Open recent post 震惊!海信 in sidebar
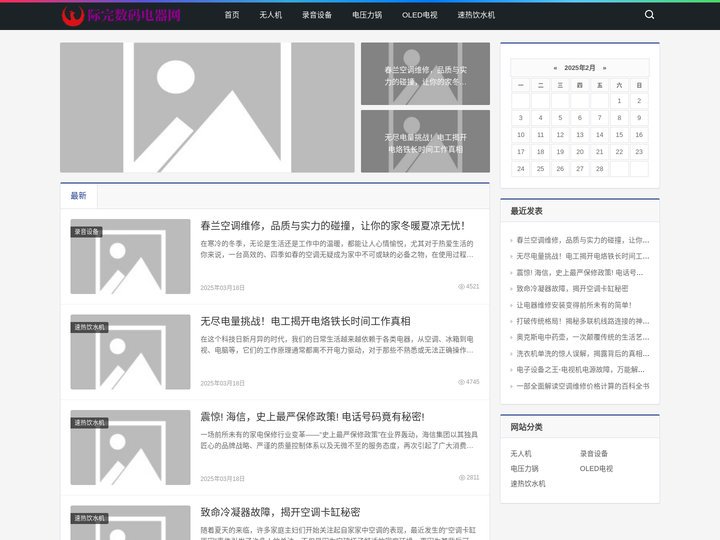 click(x=579, y=272)
